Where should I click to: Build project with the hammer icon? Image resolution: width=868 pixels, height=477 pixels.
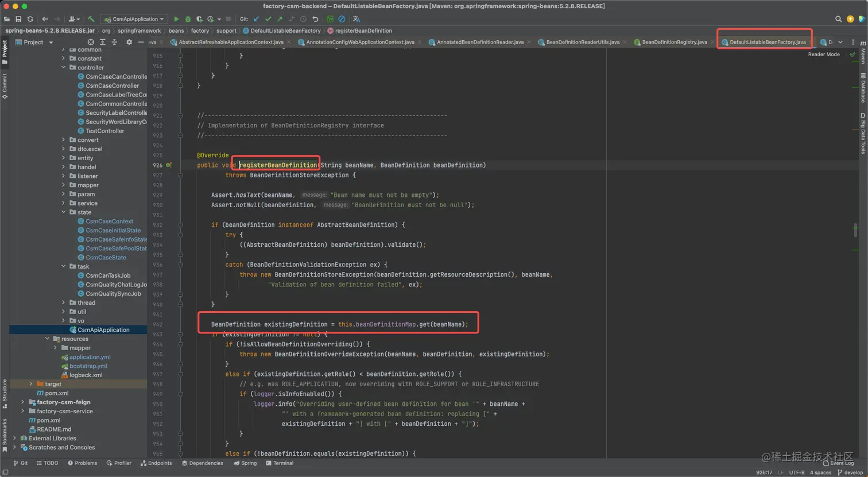[x=91, y=19]
